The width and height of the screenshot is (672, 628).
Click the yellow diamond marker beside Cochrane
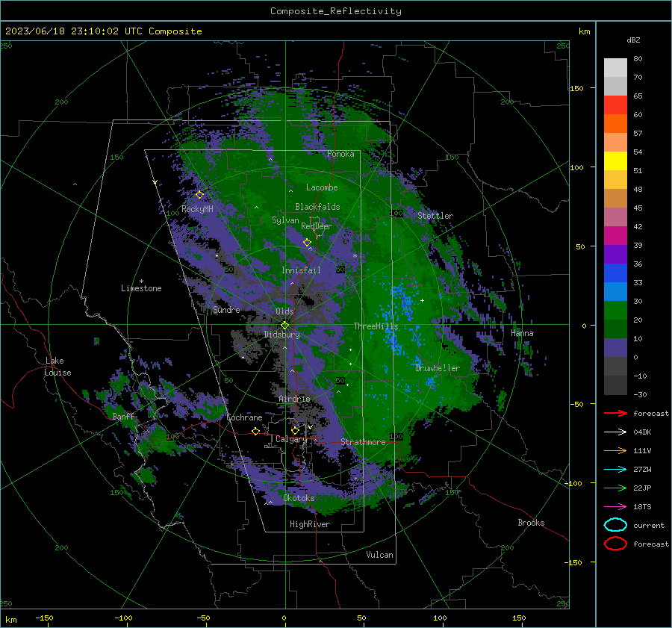pyautogui.click(x=256, y=431)
